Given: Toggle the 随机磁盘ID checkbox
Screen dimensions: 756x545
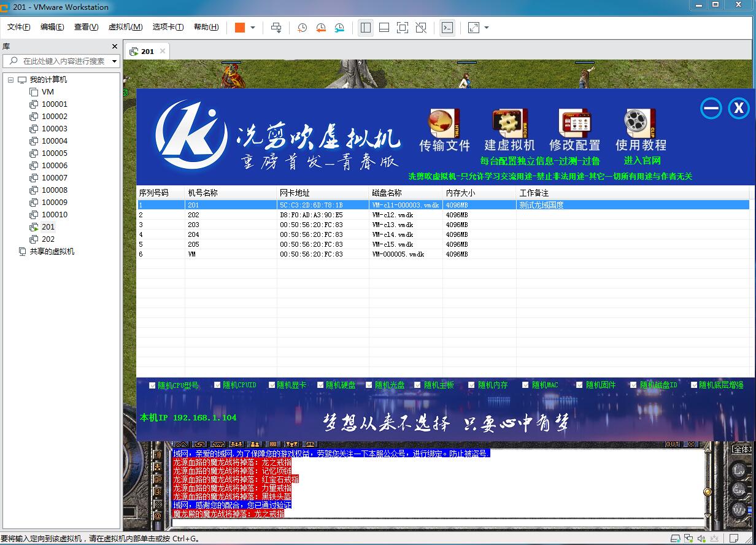Looking at the screenshot, I should click(x=634, y=385).
